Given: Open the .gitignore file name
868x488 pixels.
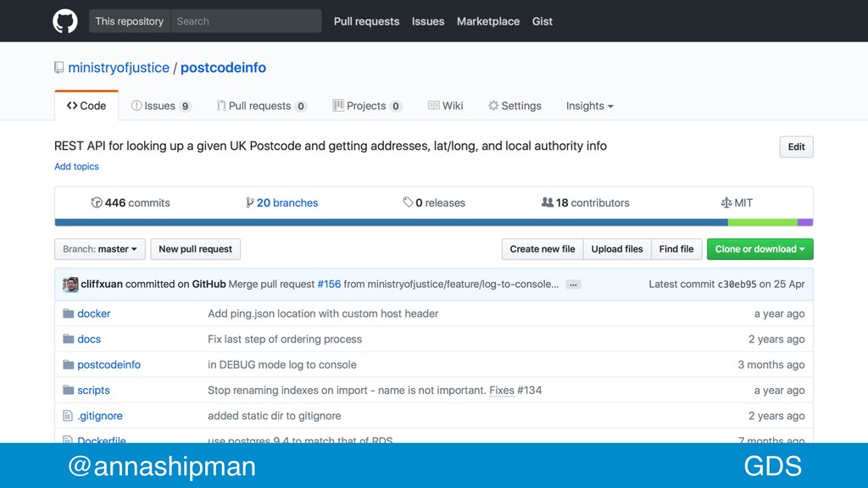Looking at the screenshot, I should coord(100,415).
